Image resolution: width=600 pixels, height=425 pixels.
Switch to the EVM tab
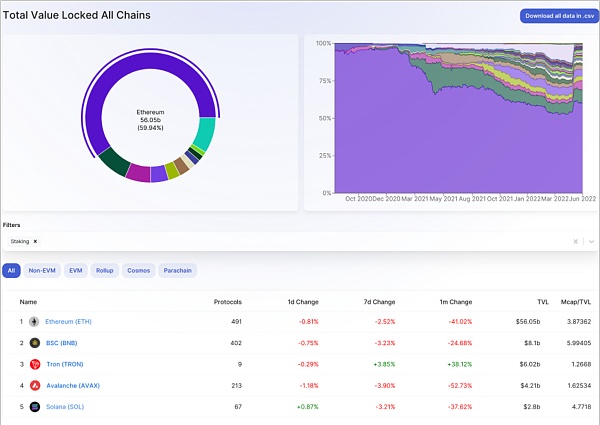coord(76,270)
